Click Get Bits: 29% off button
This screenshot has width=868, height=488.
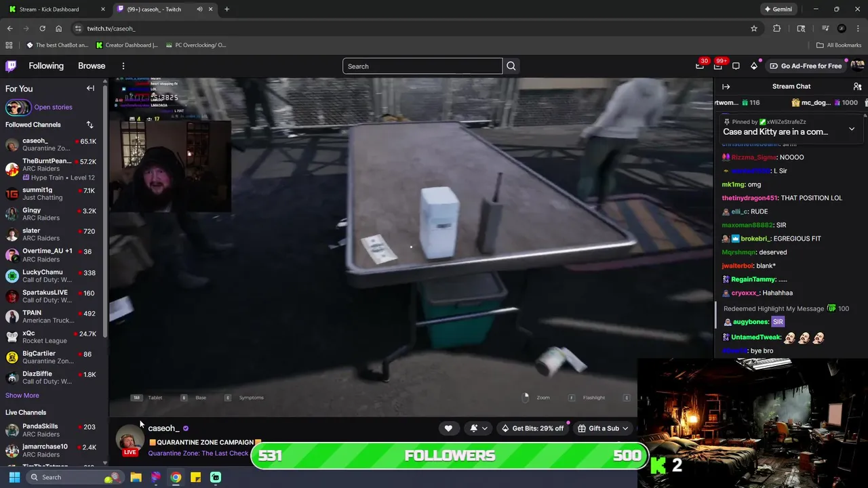click(x=532, y=428)
